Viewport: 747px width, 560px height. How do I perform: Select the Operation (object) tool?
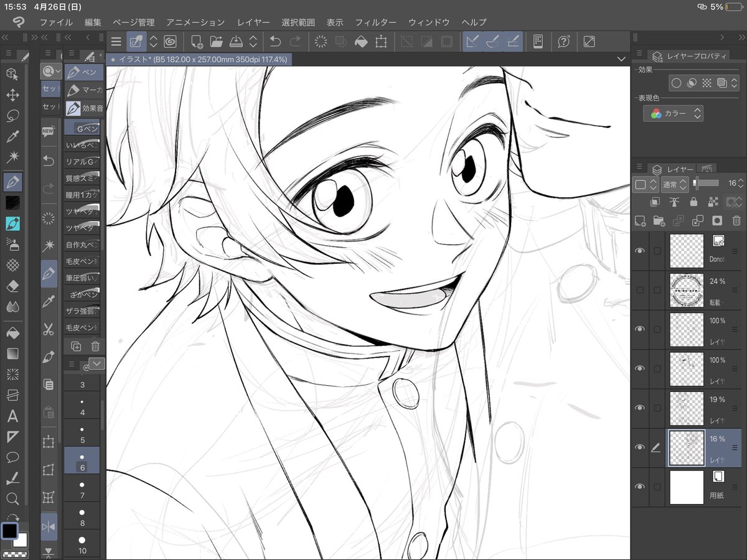[x=12, y=74]
